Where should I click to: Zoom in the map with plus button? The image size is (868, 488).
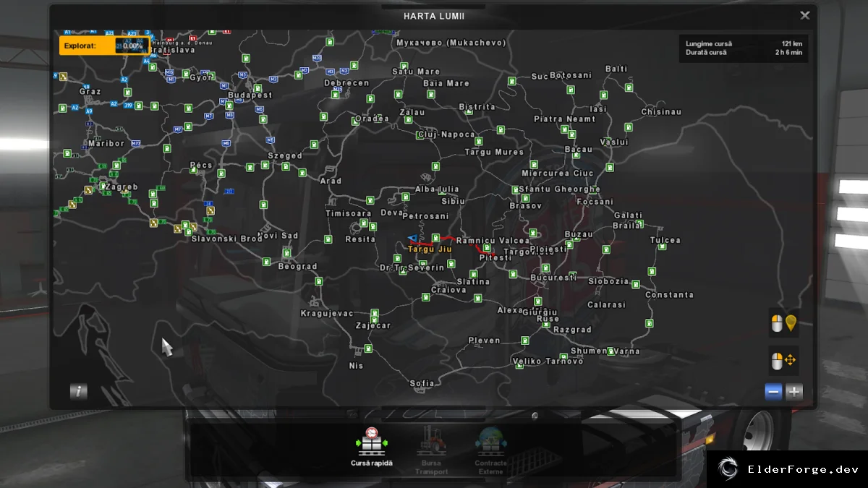[x=794, y=392]
